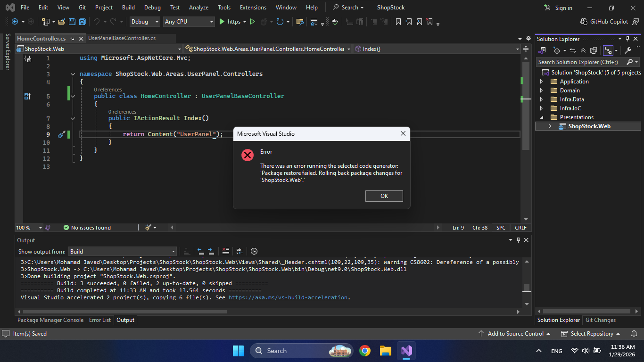Click the Open File folder icon in toolbar
The width and height of the screenshot is (644, 362).
click(61, 22)
